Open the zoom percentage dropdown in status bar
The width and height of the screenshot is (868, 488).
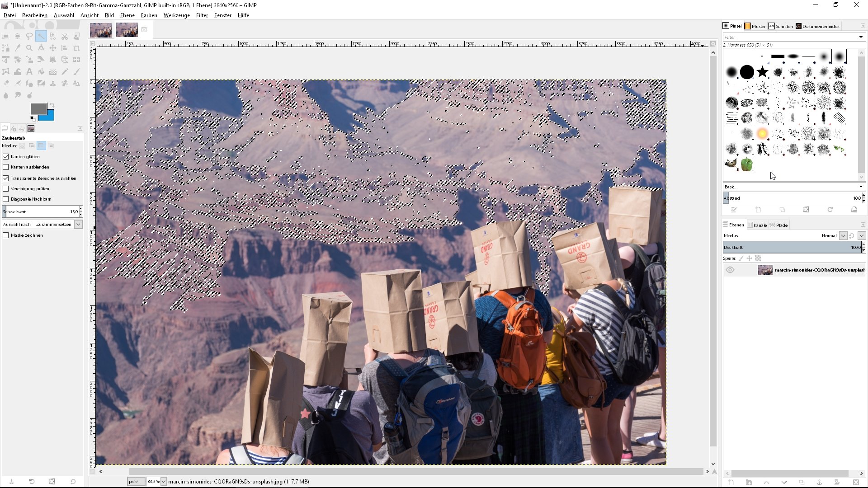click(x=164, y=482)
